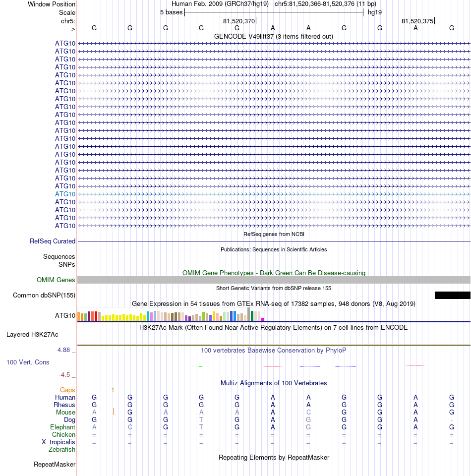
Task: Open Short Genetic Variants from dbSNP release 155 title
Action: click(274, 288)
